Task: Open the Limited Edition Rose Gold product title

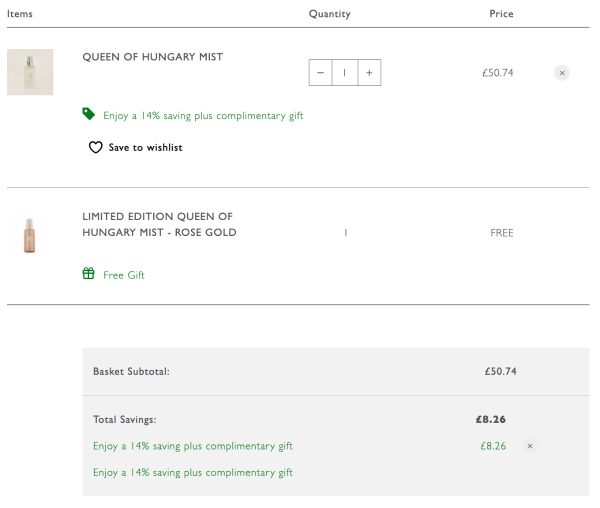Action: 159,225
